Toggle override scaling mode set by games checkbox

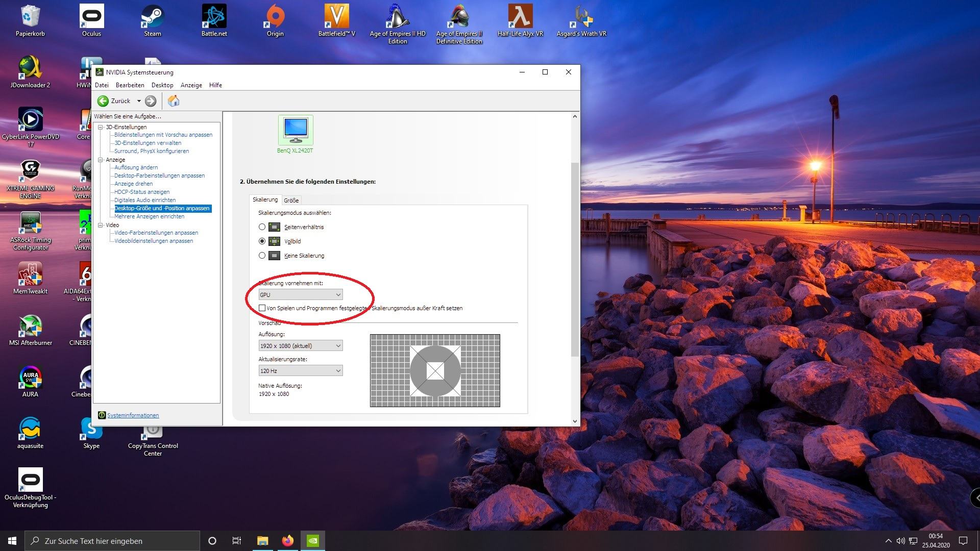[262, 308]
